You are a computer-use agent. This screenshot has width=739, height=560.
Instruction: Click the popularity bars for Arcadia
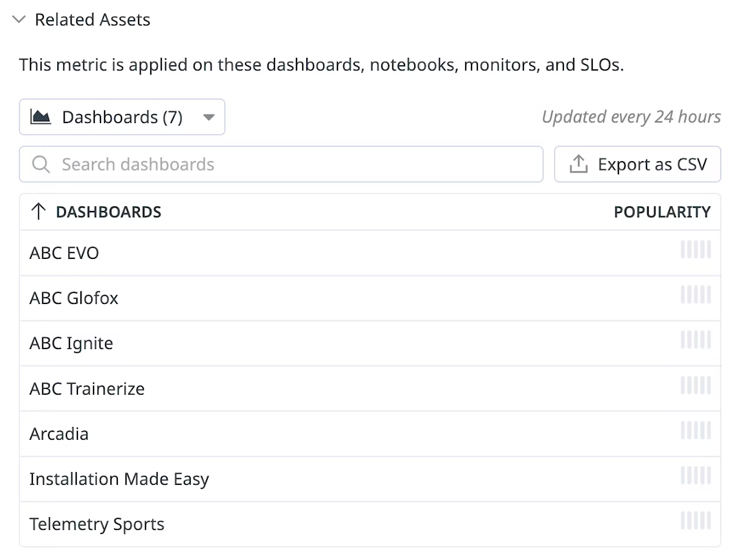pyautogui.click(x=696, y=431)
